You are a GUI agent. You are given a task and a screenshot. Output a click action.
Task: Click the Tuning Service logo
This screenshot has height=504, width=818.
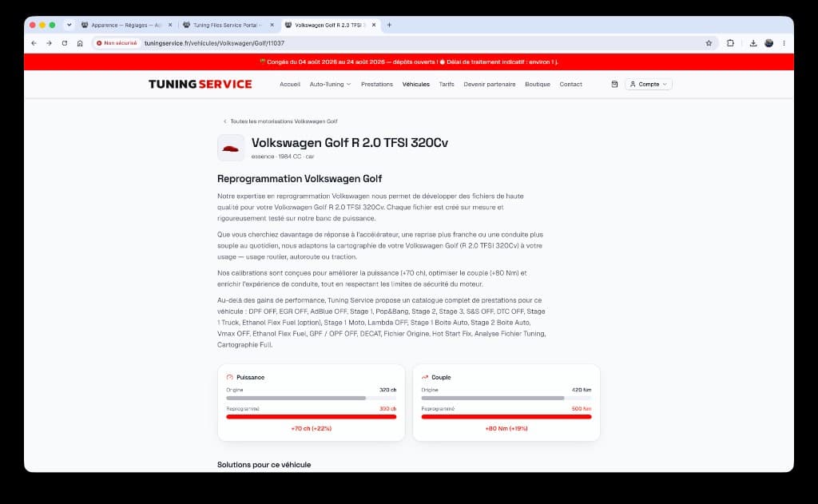[x=201, y=84]
